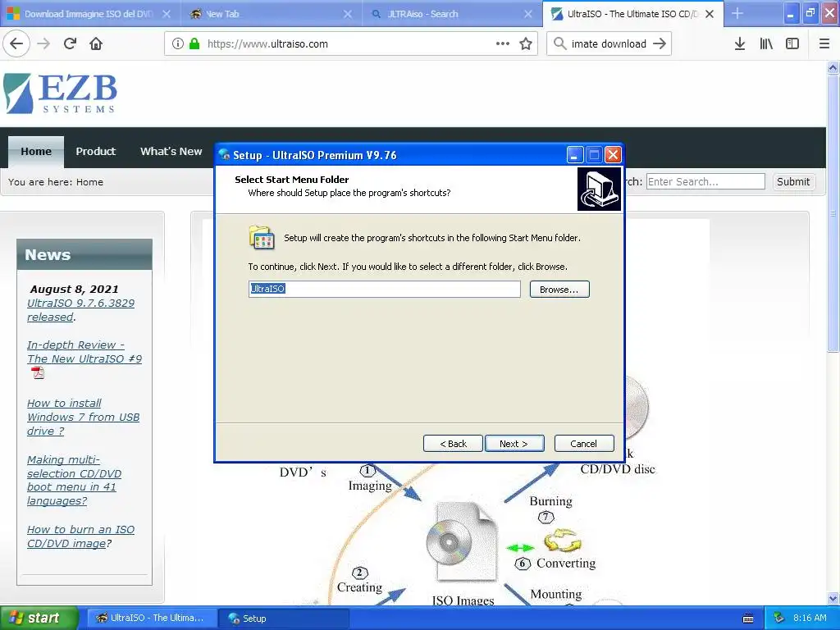Open In-depth Review - The New UltraISO #9 link
The height and width of the screenshot is (630, 840).
[x=84, y=352]
